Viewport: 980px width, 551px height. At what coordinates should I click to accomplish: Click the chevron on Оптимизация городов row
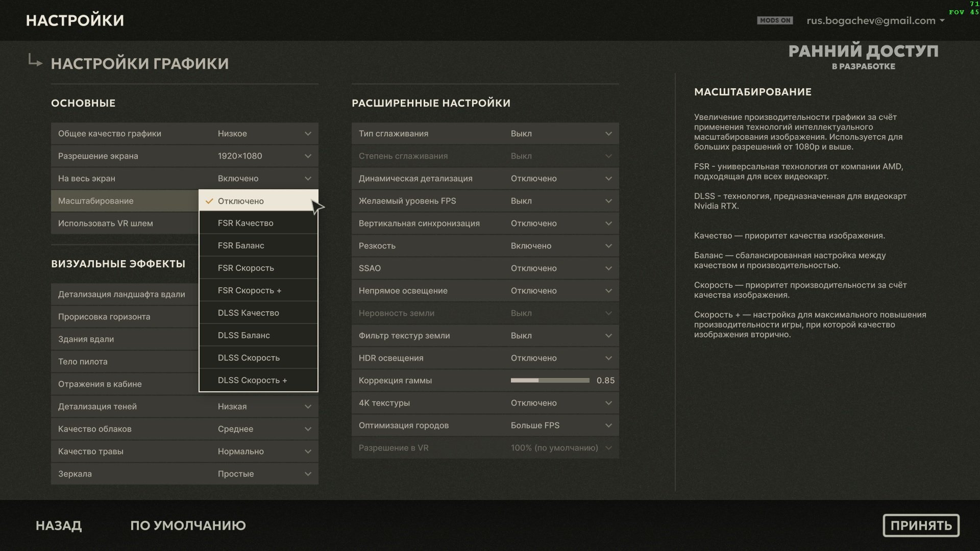pyautogui.click(x=608, y=425)
